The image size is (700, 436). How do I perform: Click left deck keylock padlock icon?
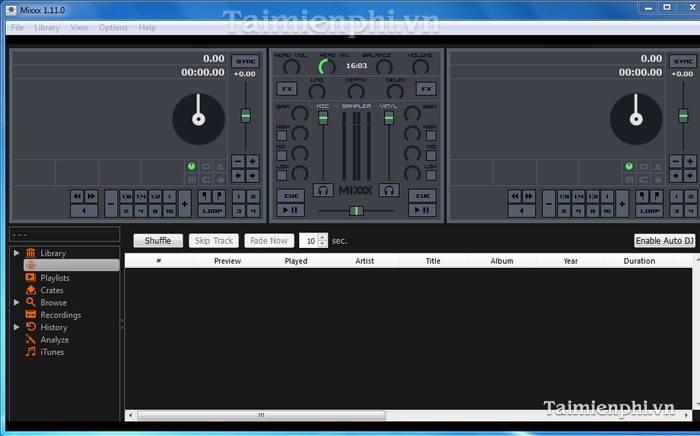(220, 179)
